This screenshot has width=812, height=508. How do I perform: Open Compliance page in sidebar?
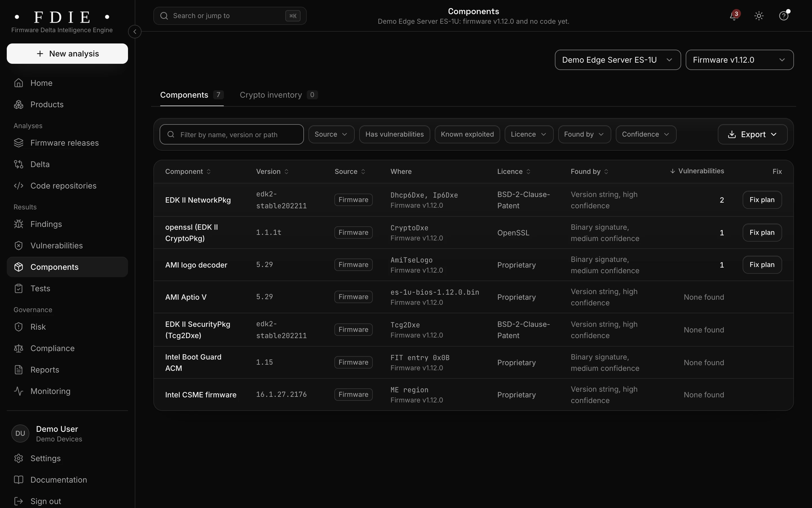point(67,349)
